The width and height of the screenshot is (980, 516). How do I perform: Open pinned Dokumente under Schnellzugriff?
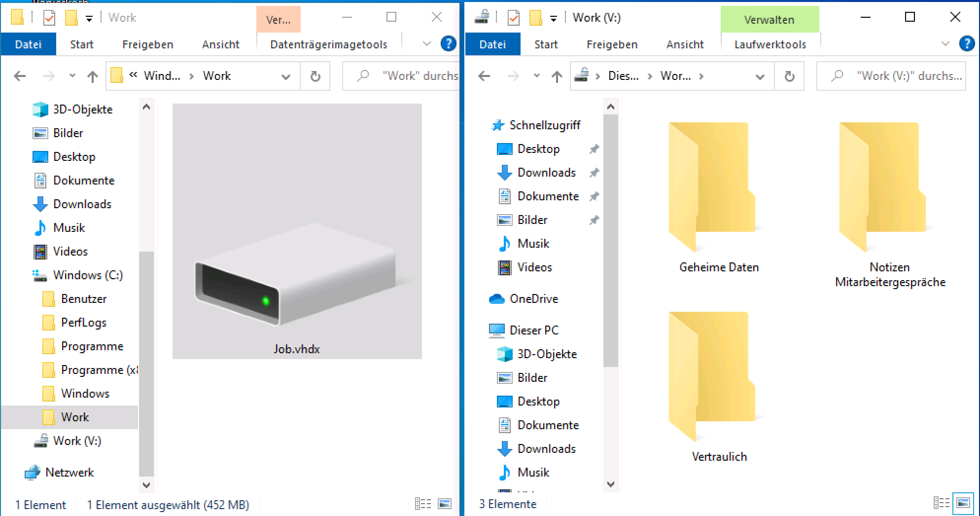[548, 196]
